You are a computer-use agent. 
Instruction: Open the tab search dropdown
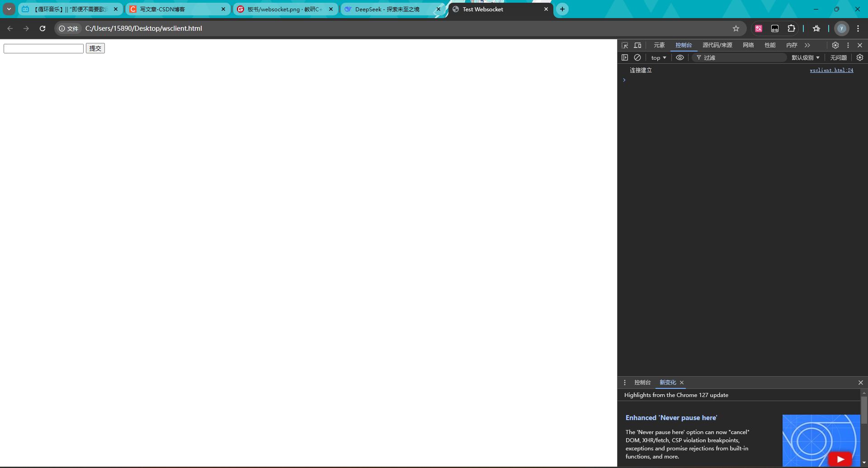click(x=9, y=9)
